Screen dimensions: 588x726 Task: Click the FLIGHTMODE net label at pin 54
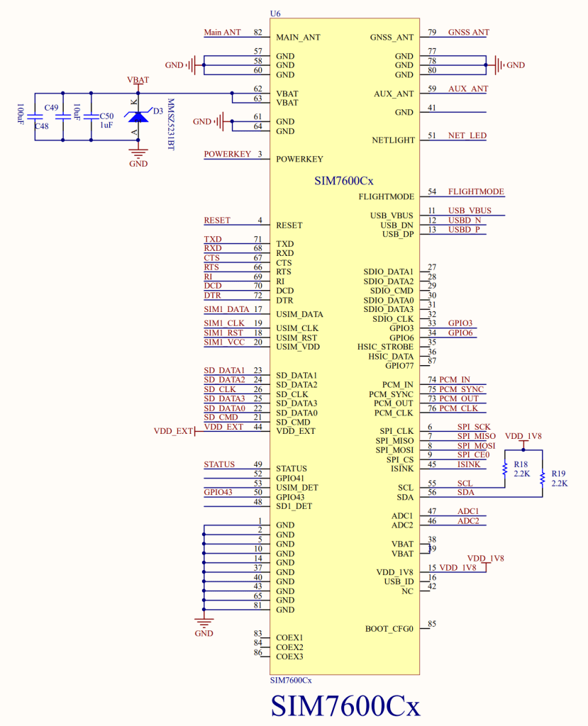tap(476, 191)
